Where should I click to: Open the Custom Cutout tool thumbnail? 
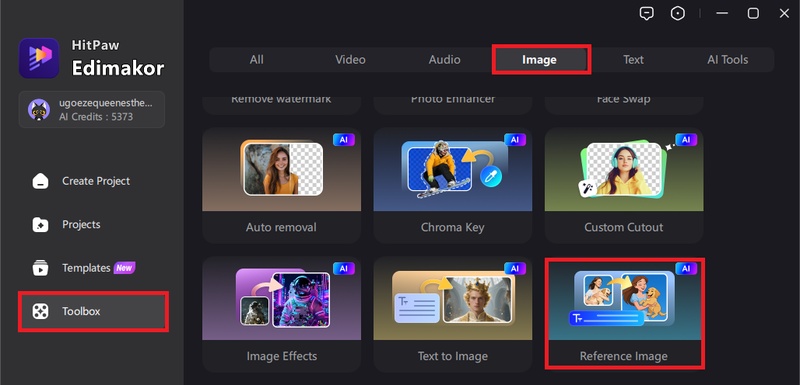click(624, 170)
